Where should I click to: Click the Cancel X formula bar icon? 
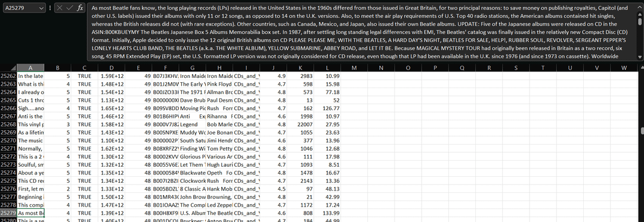[x=60, y=8]
